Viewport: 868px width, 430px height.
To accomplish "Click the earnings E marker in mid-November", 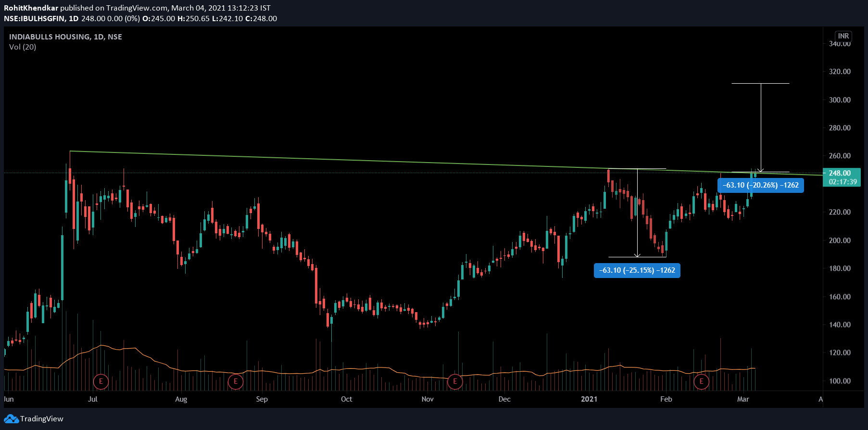I will tap(454, 382).
